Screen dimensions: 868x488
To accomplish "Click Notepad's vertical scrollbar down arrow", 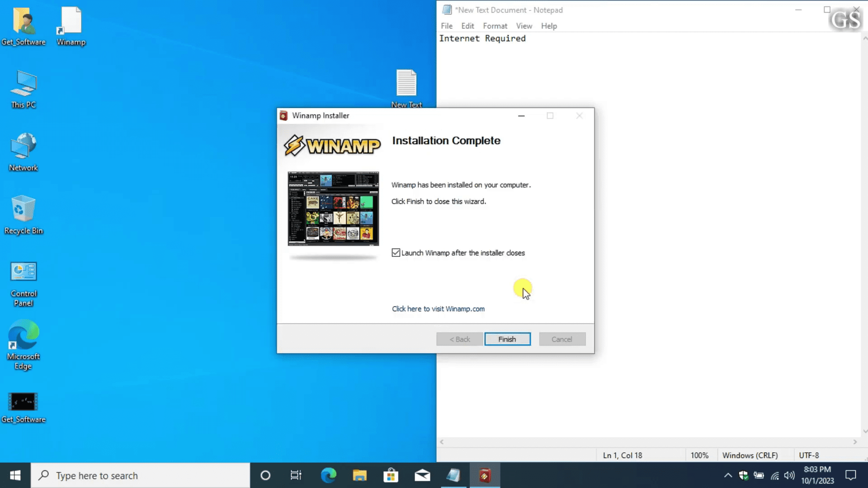I will (865, 432).
